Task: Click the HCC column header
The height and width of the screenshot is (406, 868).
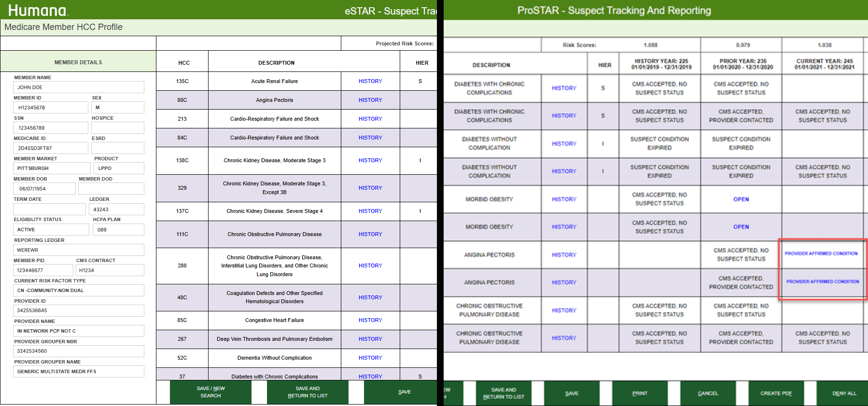Action: 184,63
